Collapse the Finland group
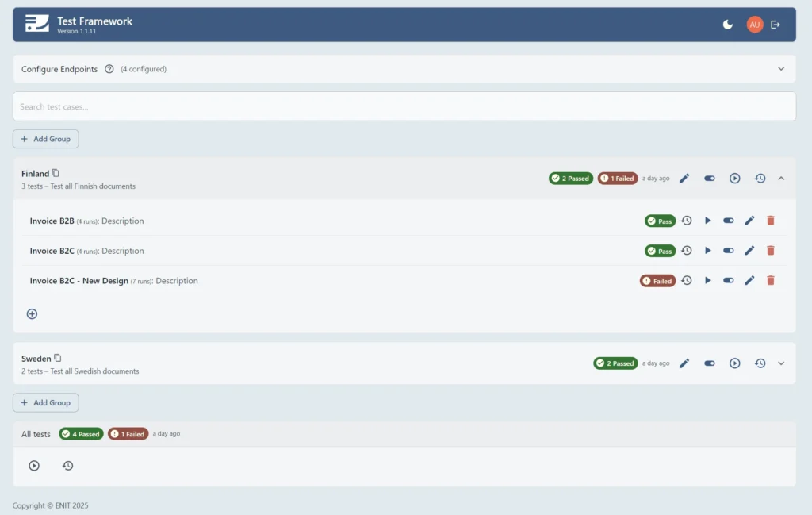Image resolution: width=812 pixels, height=515 pixels. pyautogui.click(x=781, y=178)
